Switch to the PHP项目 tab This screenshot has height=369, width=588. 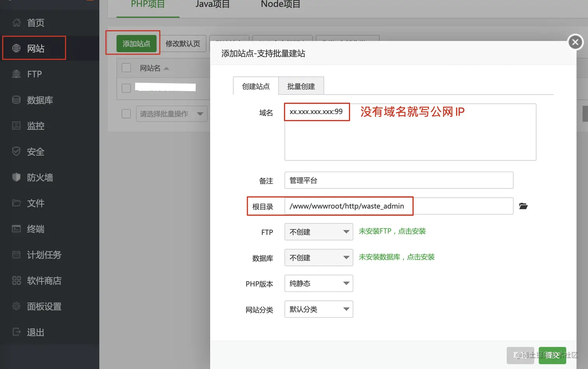148,5
